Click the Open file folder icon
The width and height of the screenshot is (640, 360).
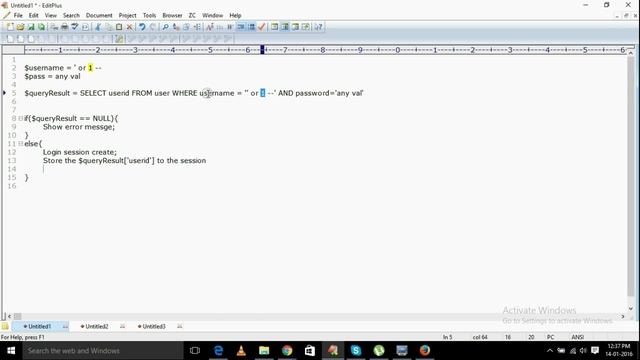pos(20,27)
